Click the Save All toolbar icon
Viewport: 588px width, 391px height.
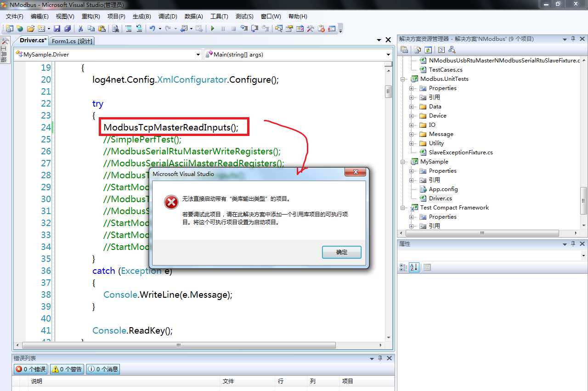tap(67, 28)
